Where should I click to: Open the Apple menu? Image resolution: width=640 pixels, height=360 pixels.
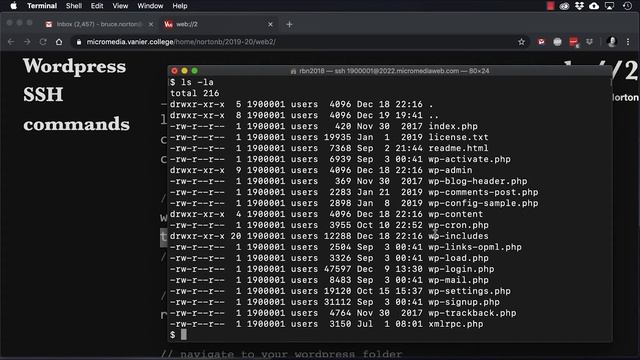click(x=13, y=6)
